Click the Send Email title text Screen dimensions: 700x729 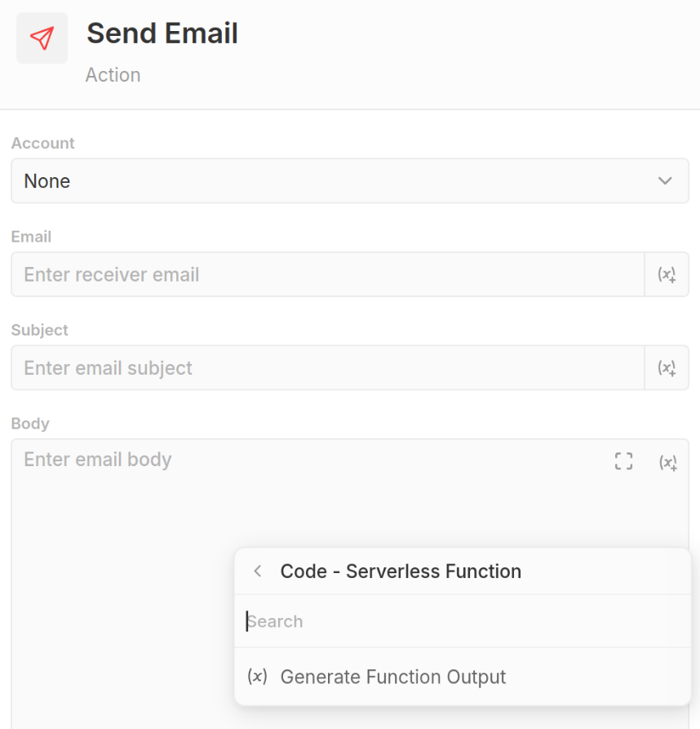(162, 33)
